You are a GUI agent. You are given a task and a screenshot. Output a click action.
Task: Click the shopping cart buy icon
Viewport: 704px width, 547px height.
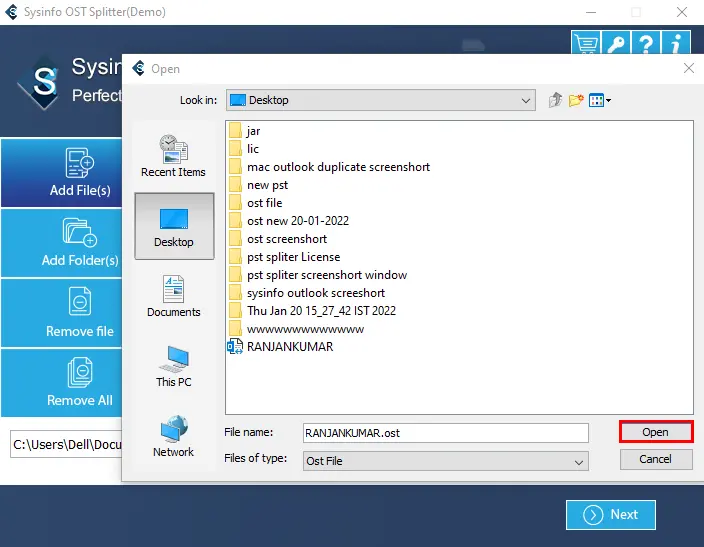[x=586, y=43]
